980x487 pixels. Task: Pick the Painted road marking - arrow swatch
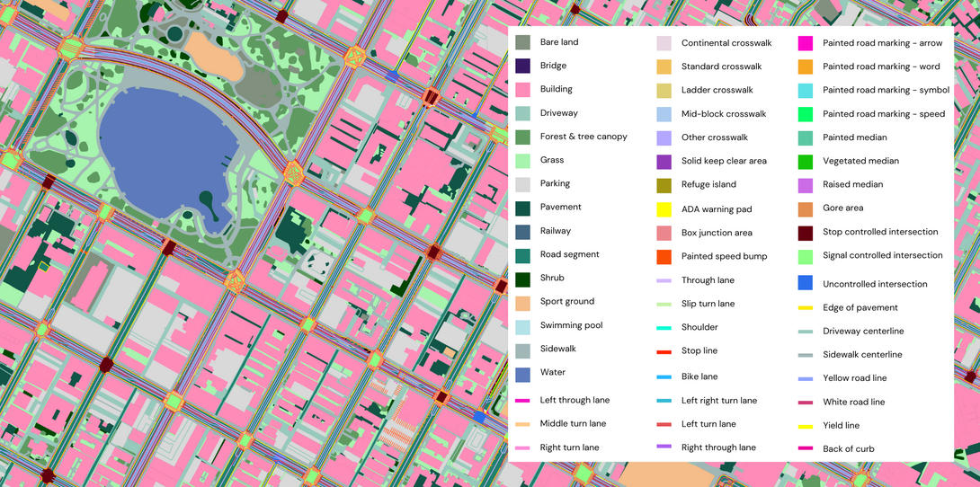point(806,43)
